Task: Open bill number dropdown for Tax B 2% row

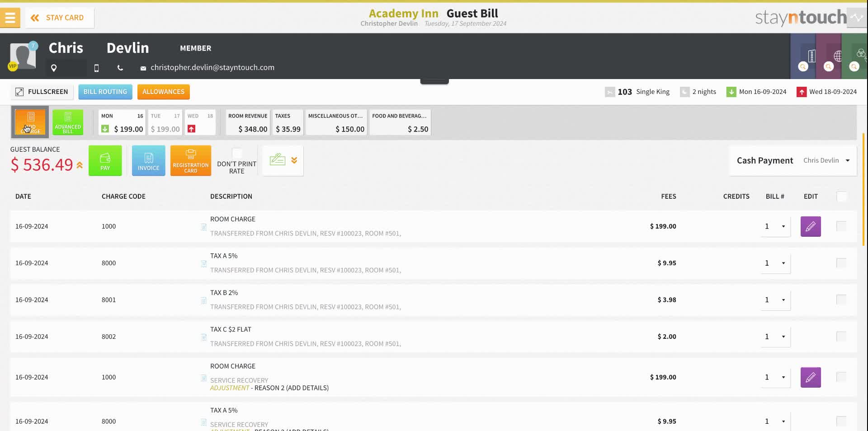Action: tap(775, 300)
